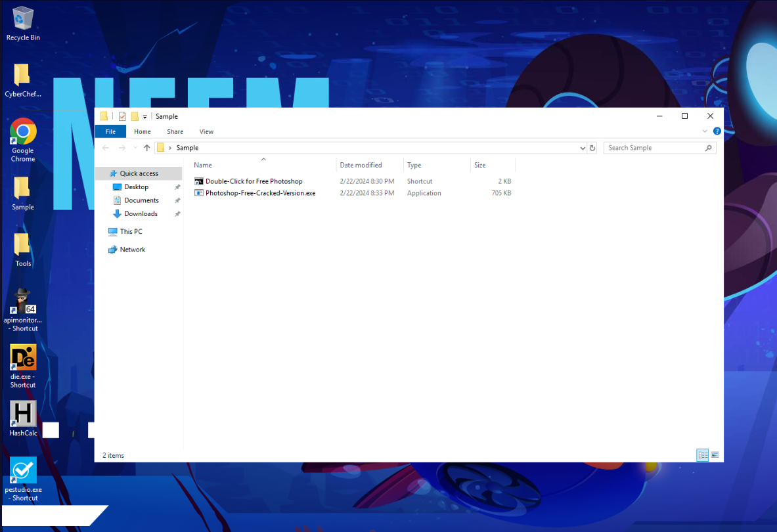Viewport: 777px width, 532px height.
Task: Click the 2/22/2024 8:33 PM date cell
Action: [367, 193]
